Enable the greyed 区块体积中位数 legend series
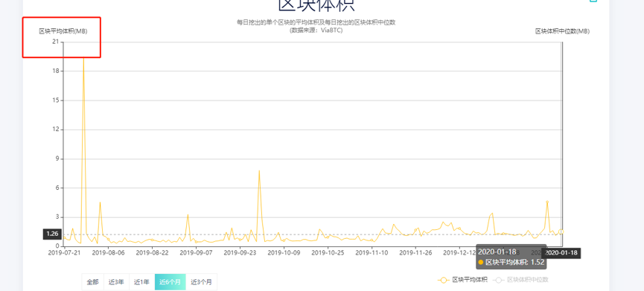This screenshot has width=644, height=291. pos(521,280)
